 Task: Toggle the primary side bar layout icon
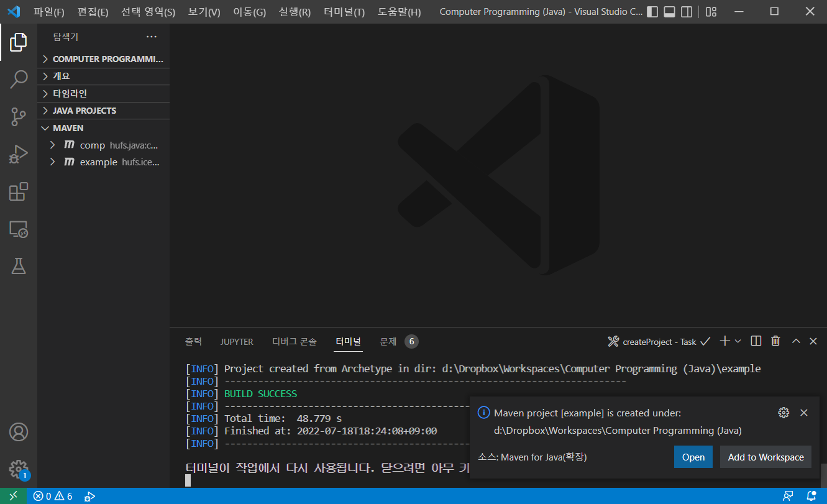tap(652, 12)
